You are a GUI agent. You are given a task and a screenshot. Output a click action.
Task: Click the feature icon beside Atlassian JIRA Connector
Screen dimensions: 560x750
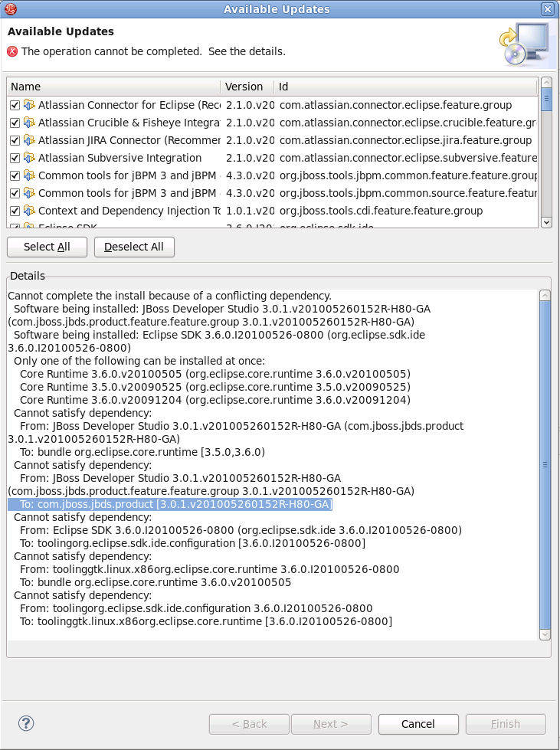(x=29, y=140)
